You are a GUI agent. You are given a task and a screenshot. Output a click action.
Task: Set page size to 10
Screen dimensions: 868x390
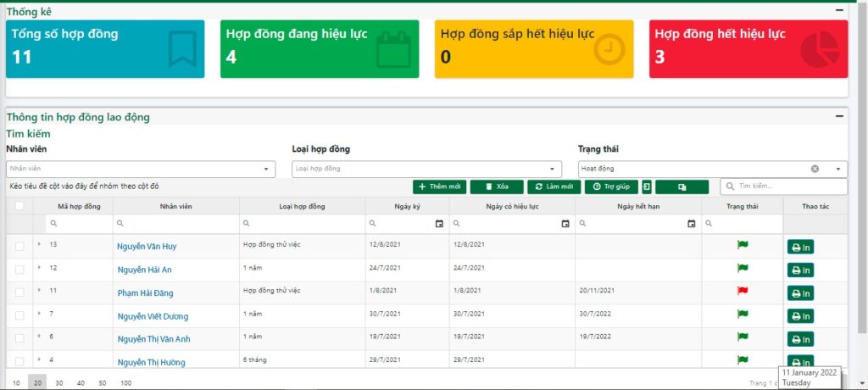(16, 383)
